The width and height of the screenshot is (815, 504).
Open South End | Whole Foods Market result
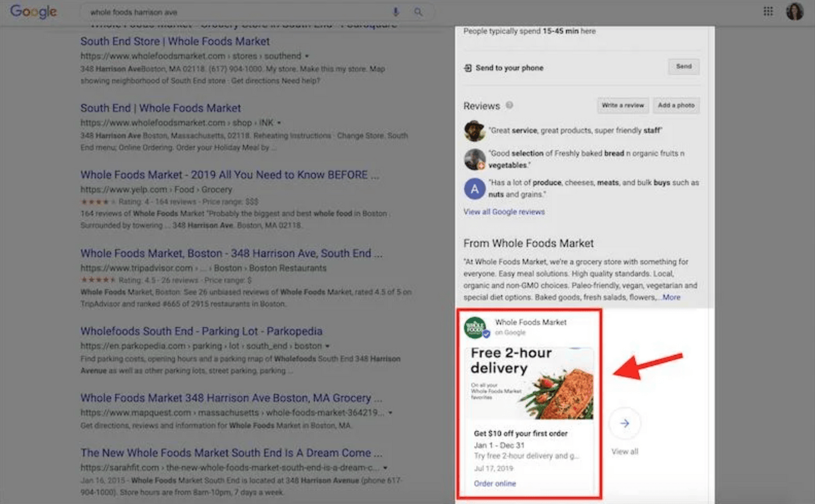coord(161,108)
